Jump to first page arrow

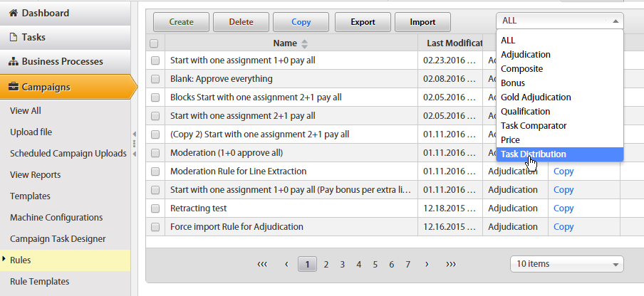click(x=262, y=265)
